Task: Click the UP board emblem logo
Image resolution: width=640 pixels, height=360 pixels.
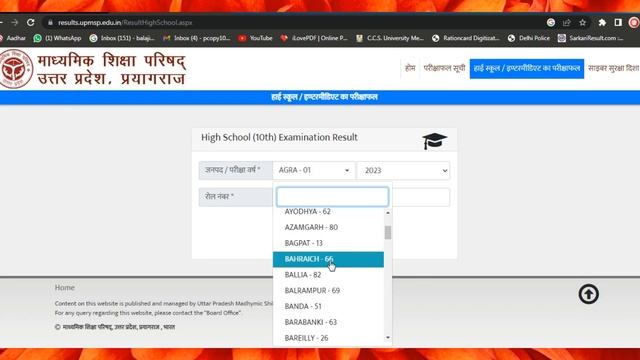Action: [16, 69]
